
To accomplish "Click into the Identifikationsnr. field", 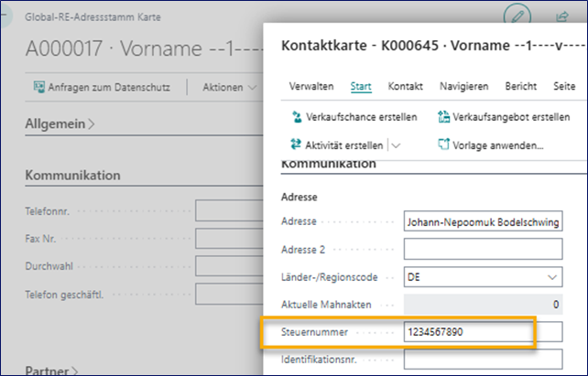I will click(x=483, y=360).
